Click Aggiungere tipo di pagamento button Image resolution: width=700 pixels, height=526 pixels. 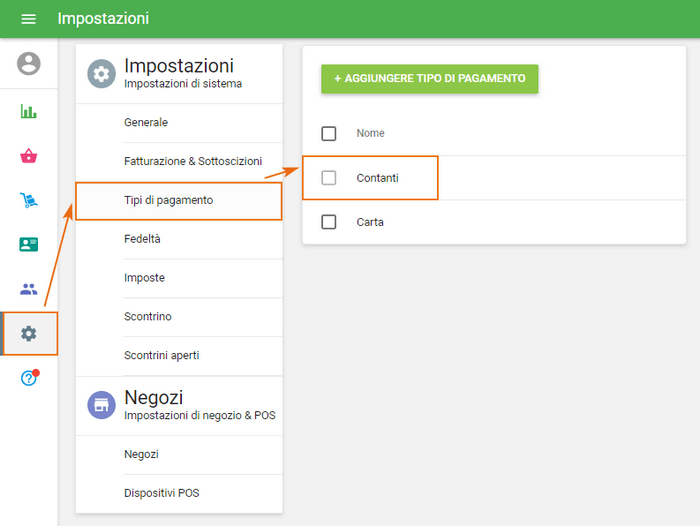429,78
